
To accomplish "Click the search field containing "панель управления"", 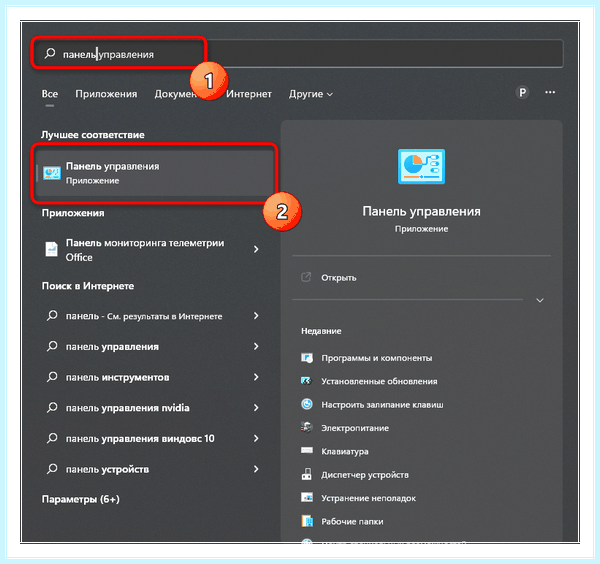I will (x=298, y=54).
